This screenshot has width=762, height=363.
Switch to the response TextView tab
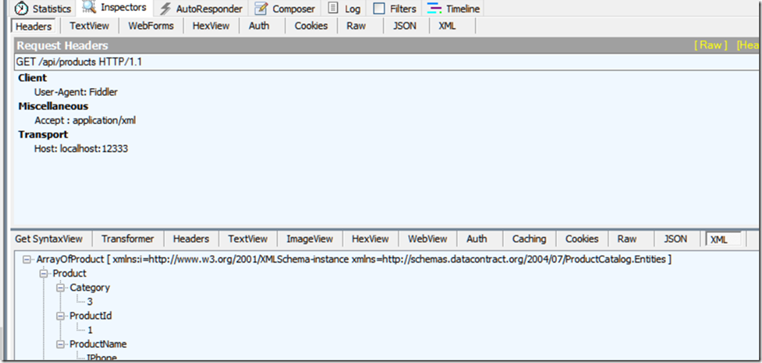(248, 239)
